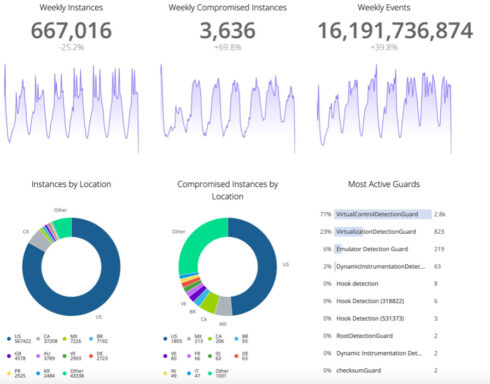The image size is (490, 384).
Task: Select the VirtualControlDetectionGuard bar row
Action: tap(383, 214)
